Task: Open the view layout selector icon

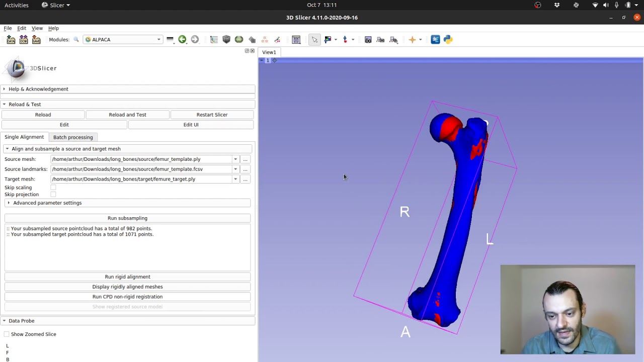Action: tap(296, 39)
